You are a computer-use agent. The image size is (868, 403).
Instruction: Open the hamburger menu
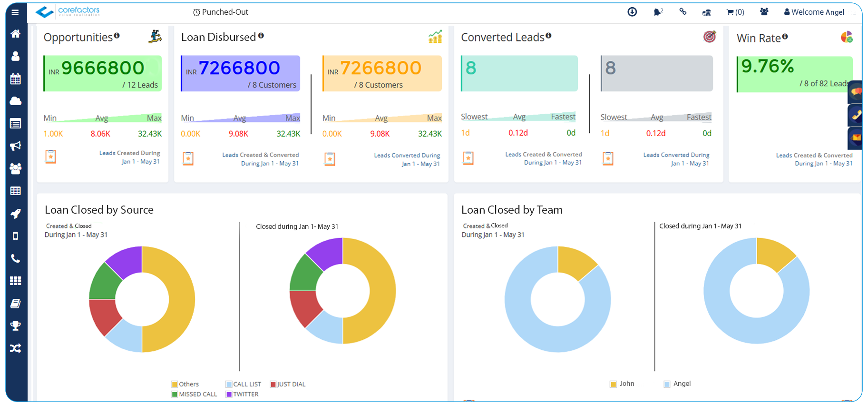pos(15,12)
